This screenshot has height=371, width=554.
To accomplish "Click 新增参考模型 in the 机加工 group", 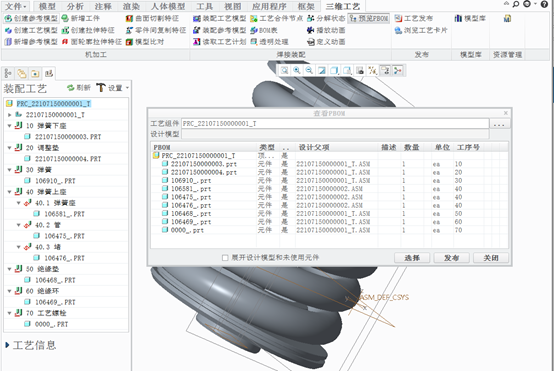I will [x=31, y=42].
